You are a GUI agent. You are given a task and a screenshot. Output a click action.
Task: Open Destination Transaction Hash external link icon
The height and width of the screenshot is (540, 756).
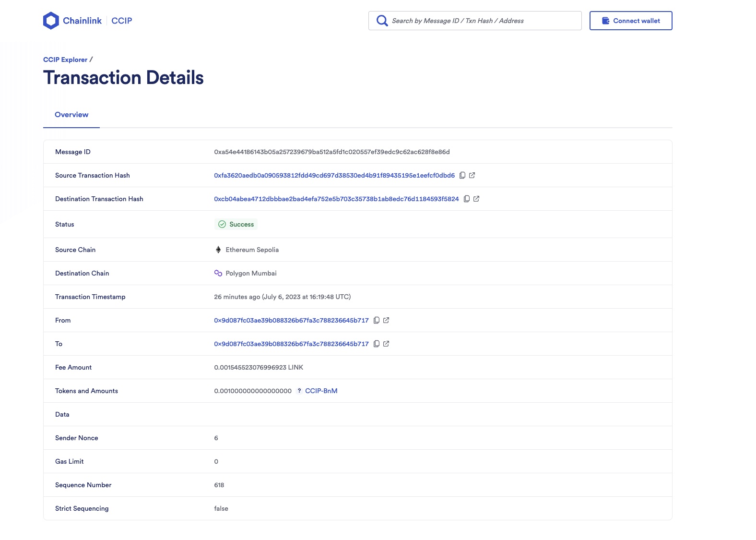(x=476, y=199)
